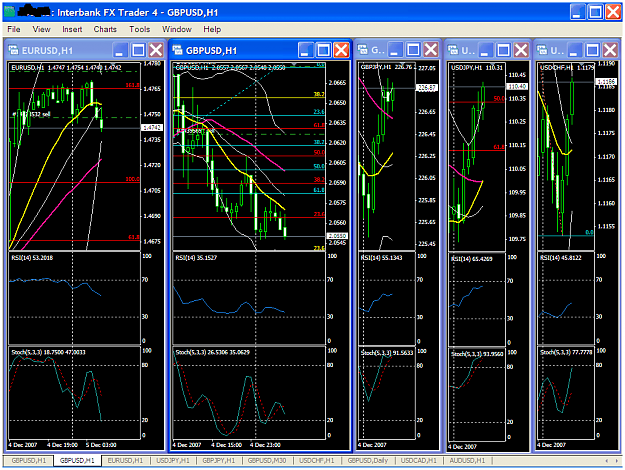Switch to the GBPUSD,M30 bottom tab
The image size is (625, 470).
(x=267, y=460)
